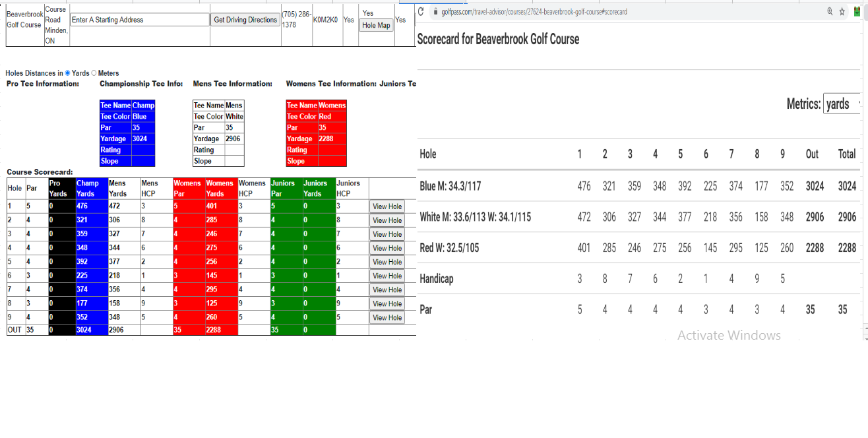Click the golfpass URL in address bar

click(x=534, y=12)
